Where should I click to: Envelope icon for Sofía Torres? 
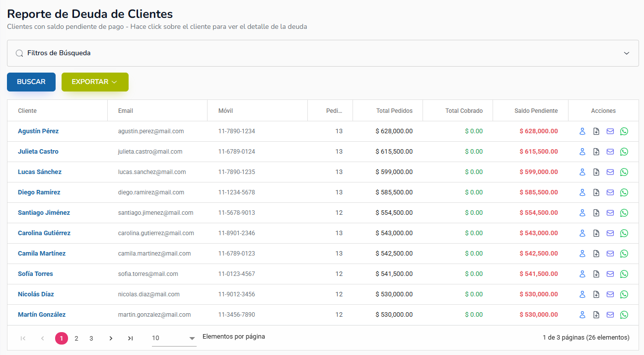[610, 274]
